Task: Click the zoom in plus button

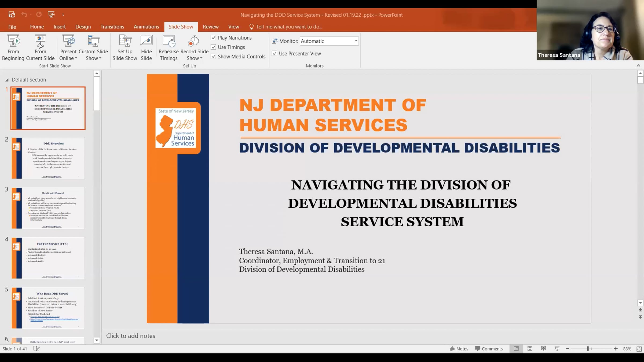Action: click(616, 349)
